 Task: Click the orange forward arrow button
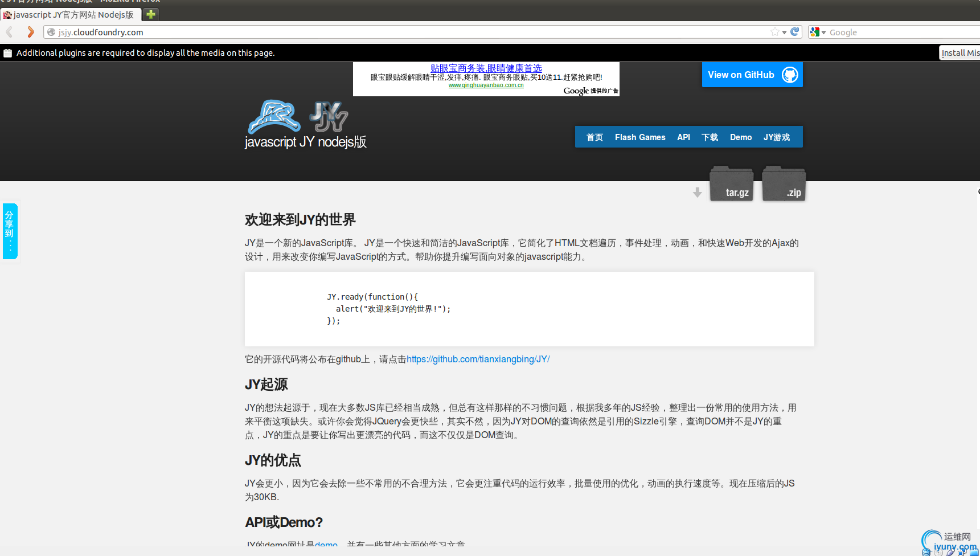[x=31, y=32]
